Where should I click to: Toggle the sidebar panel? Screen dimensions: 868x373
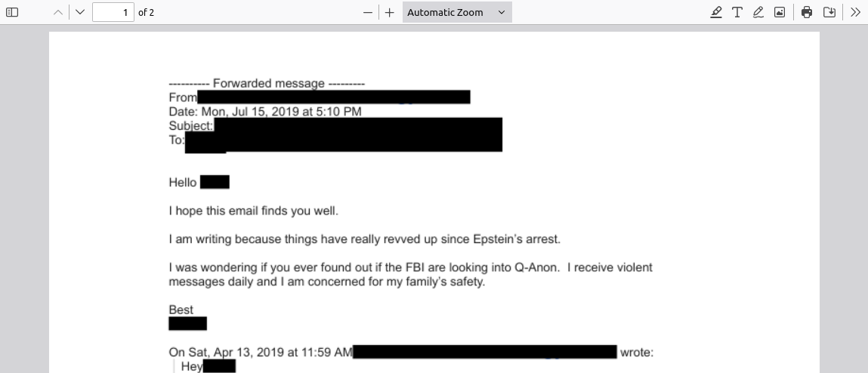coord(12,12)
